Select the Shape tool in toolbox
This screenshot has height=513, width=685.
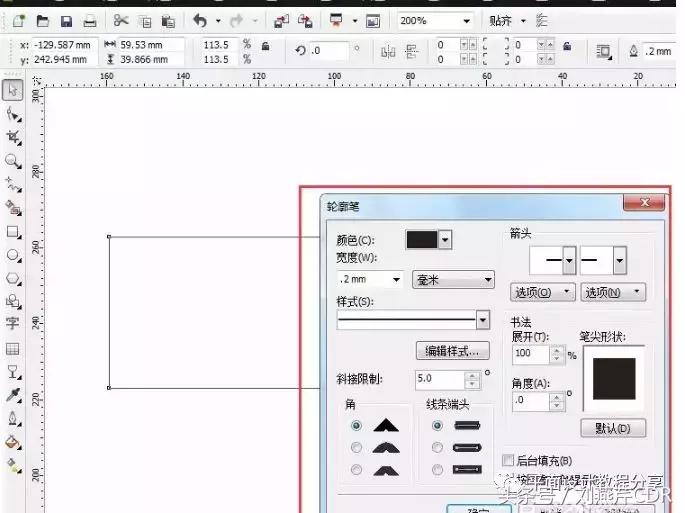pyautogui.click(x=13, y=114)
